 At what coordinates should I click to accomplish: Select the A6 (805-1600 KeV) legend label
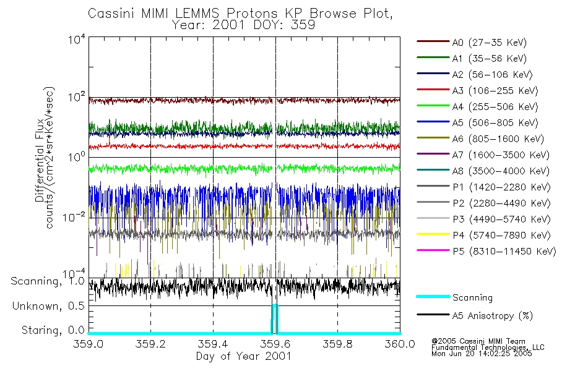point(498,139)
